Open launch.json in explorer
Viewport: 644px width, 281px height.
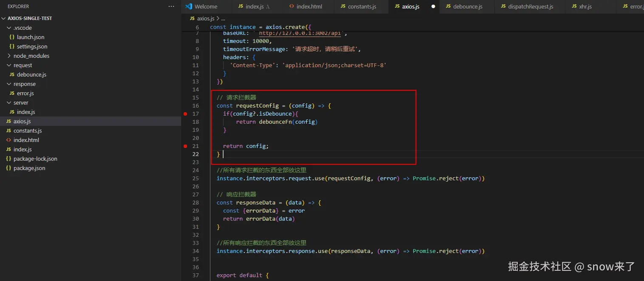pyautogui.click(x=91, y=37)
